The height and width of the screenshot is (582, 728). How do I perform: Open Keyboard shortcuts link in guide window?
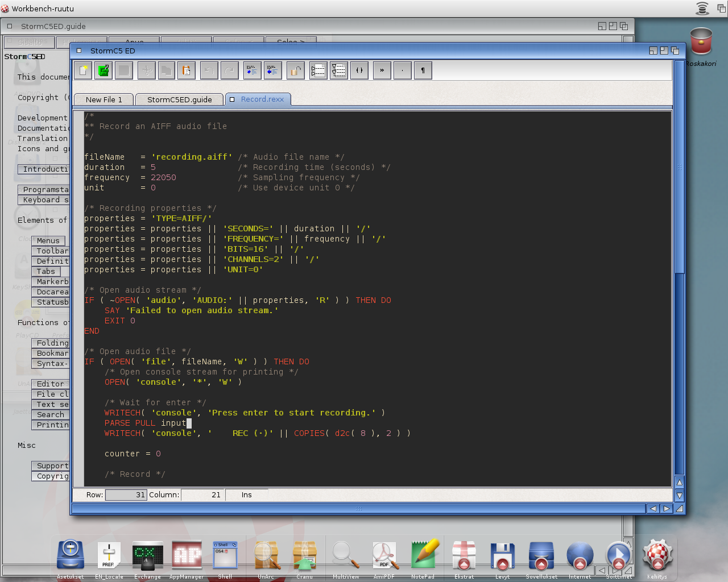tap(44, 199)
